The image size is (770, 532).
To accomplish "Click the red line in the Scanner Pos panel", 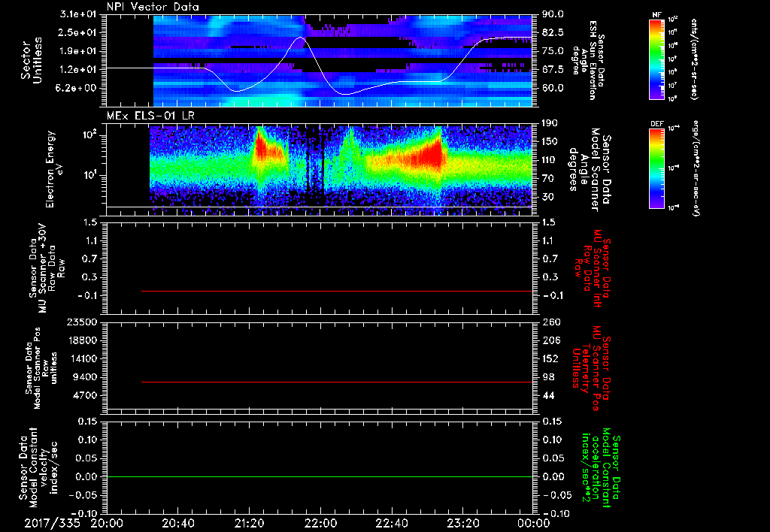I will pyautogui.click(x=337, y=382).
